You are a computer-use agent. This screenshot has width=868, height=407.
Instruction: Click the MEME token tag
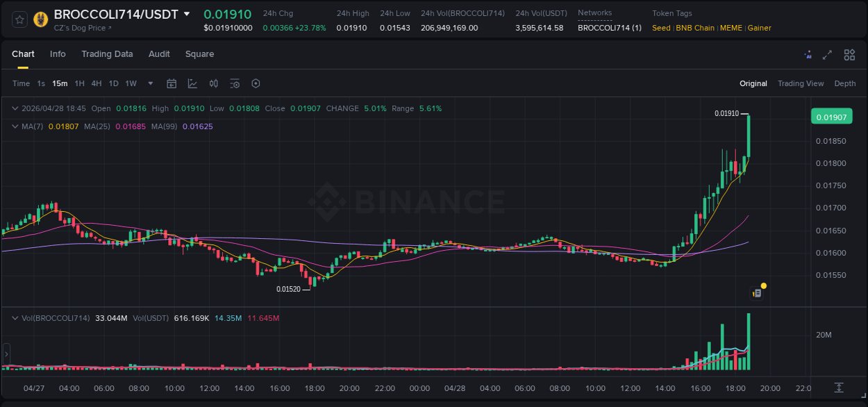tap(731, 28)
